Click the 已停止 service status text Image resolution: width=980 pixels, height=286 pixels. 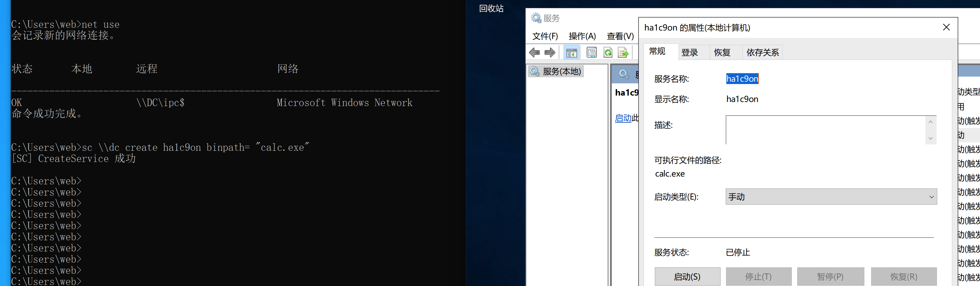pos(738,252)
